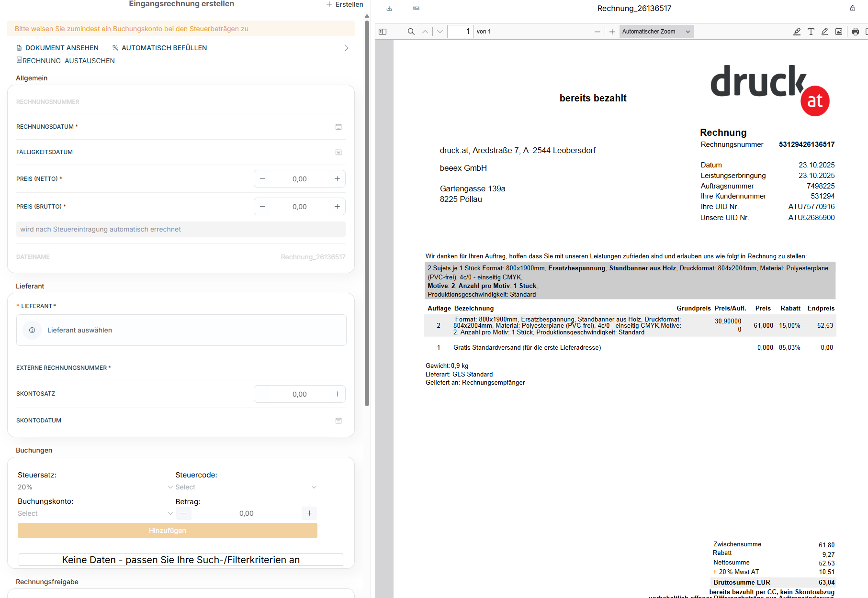Select the draw pen tool
Viewport: 868px width, 598px height.
tap(824, 32)
